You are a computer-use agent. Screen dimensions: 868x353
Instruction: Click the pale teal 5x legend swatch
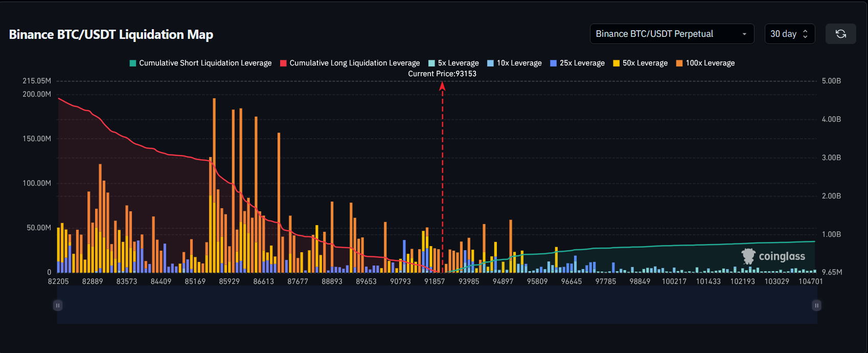pyautogui.click(x=431, y=63)
